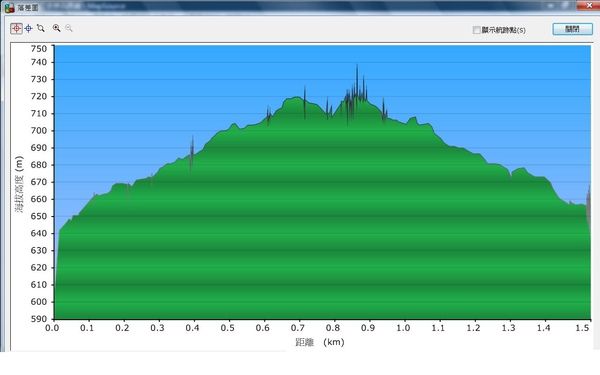Click the 海拔高度 (m) axis title
Image resolution: width=600 pixels, height=375 pixels.
(19, 184)
